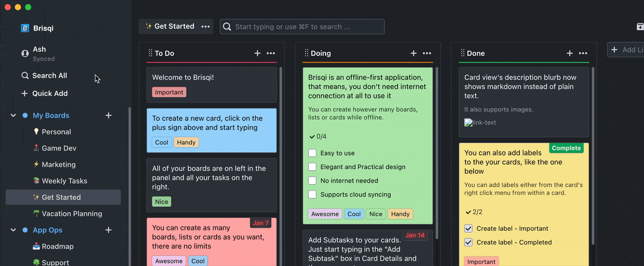Click the Awesome label on red card
644x266 pixels.
click(169, 261)
